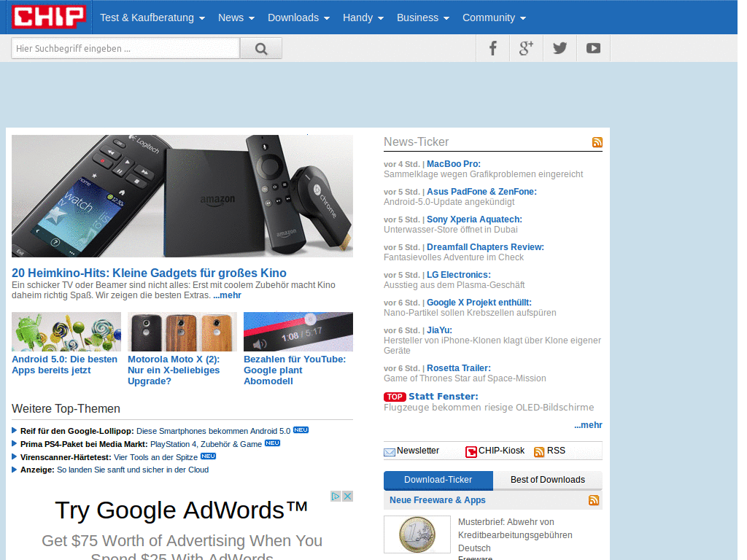Screen dimensions: 747x560
Task: Click the red TOP badge
Action: (x=395, y=397)
